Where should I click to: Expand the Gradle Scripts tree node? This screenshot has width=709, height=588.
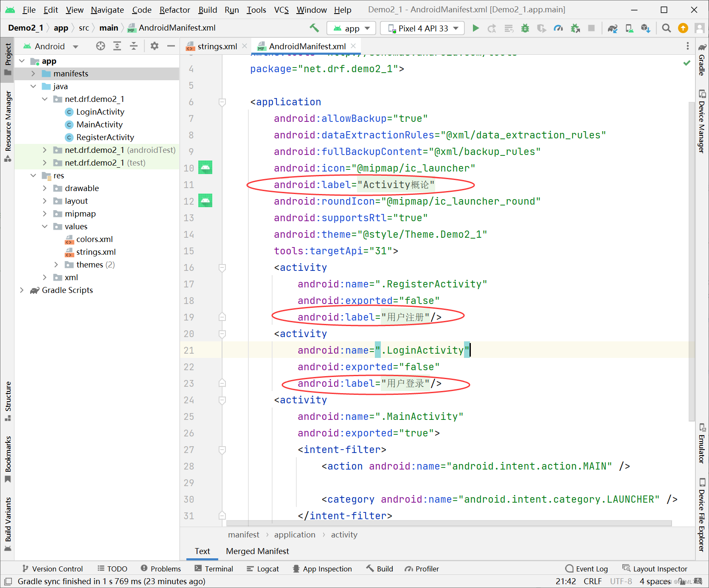pos(22,290)
